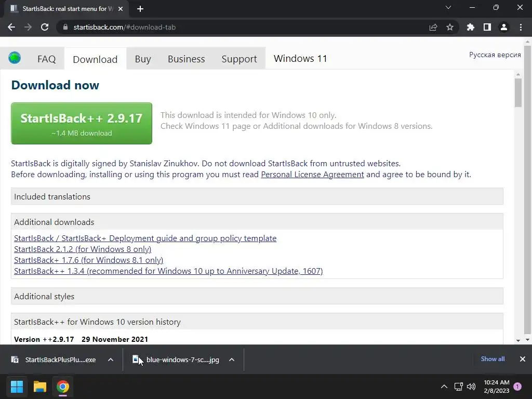Viewport: 532px width, 399px height.
Task: Open the Personal License Agreement link
Action: pos(312,175)
